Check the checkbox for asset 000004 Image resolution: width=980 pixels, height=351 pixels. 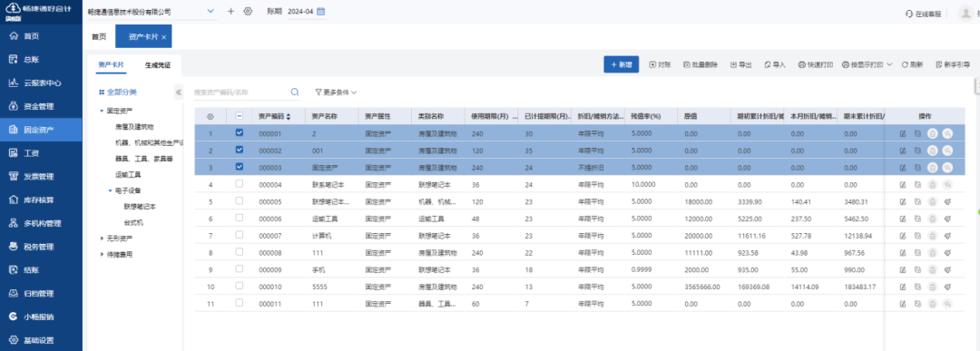click(240, 184)
